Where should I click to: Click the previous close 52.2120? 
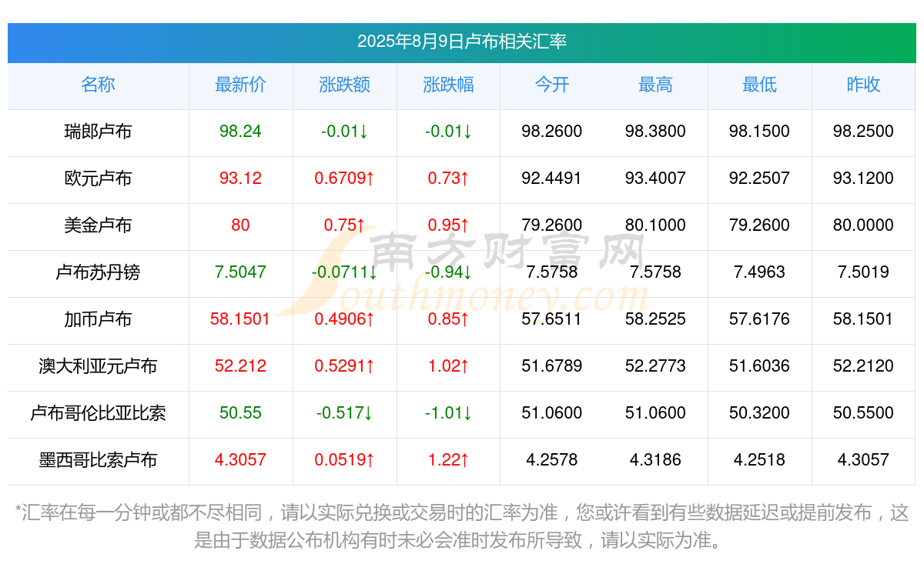tap(864, 366)
